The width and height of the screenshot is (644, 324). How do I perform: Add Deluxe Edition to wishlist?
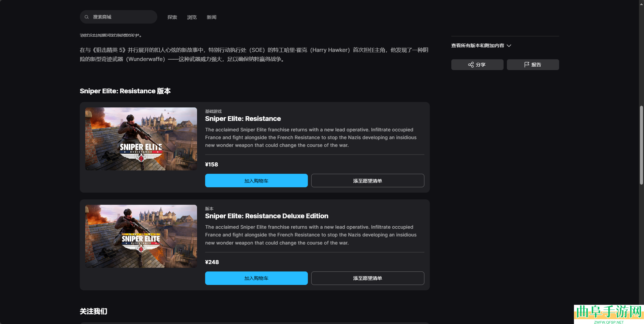367,278
